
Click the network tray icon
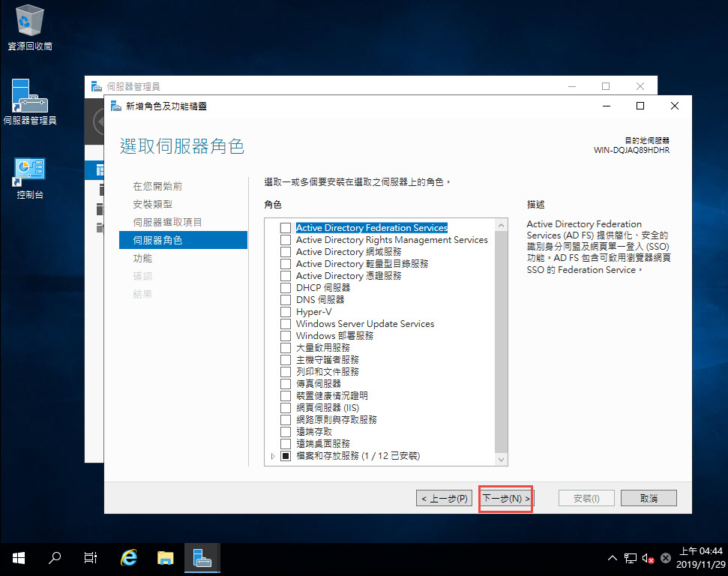coord(630,558)
